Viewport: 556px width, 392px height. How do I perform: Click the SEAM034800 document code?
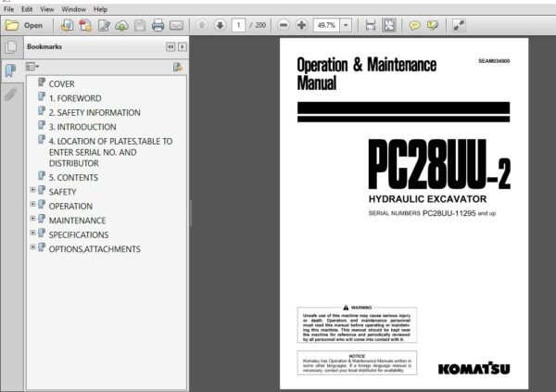(494, 61)
